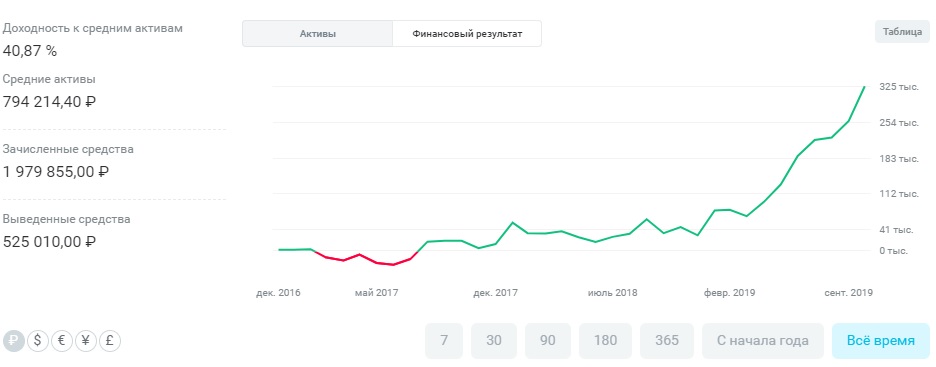The height and width of the screenshot is (367, 936).
Task: Select the ruble currency icon
Action: [14, 341]
